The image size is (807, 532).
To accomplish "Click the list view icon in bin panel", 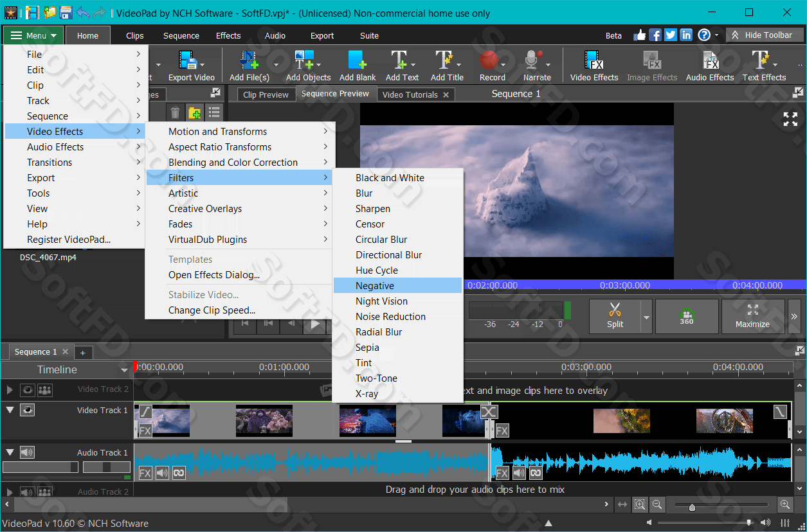I will point(213,112).
